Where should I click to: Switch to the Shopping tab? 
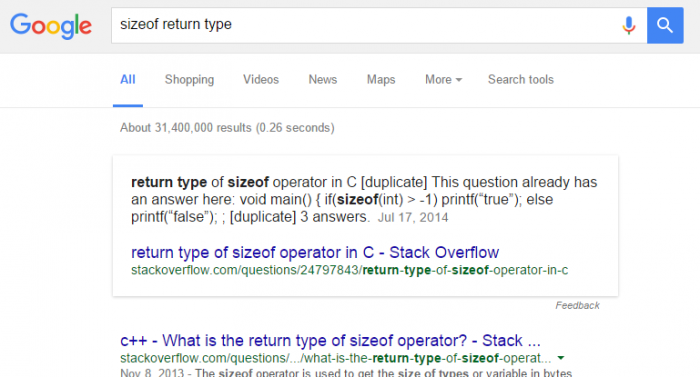(x=189, y=80)
